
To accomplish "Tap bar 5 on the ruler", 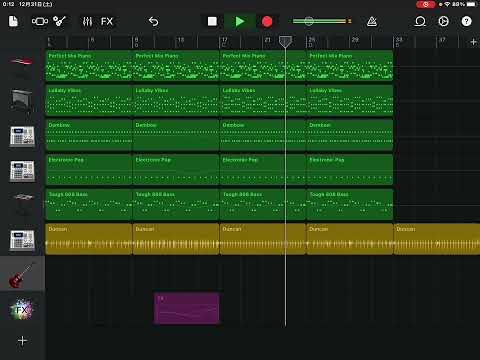I will click(x=92, y=40).
